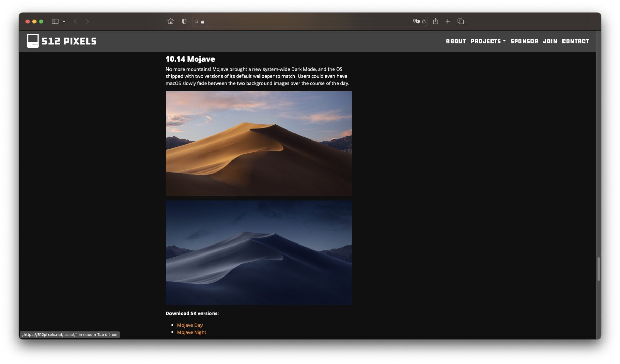Open the Join navigation item

550,41
